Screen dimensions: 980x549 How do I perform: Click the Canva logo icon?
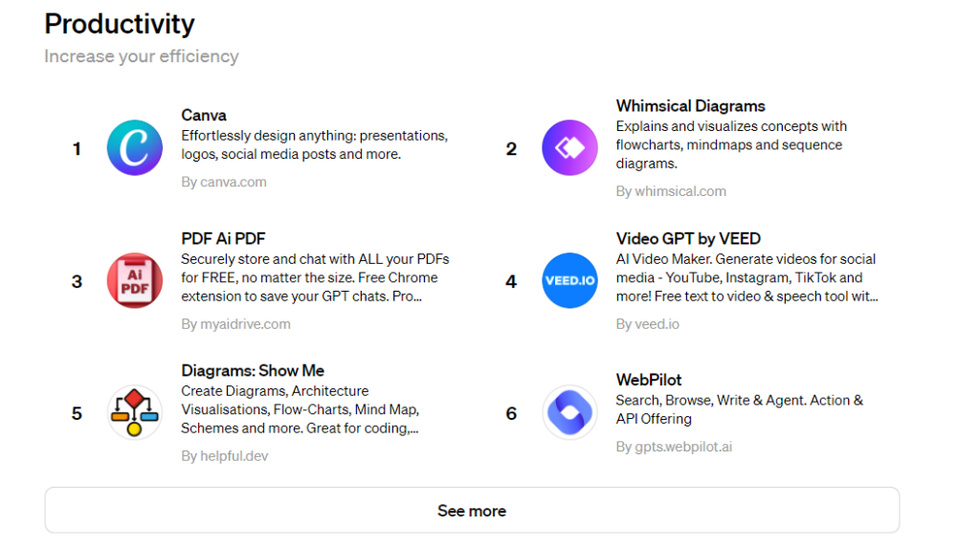click(x=135, y=148)
